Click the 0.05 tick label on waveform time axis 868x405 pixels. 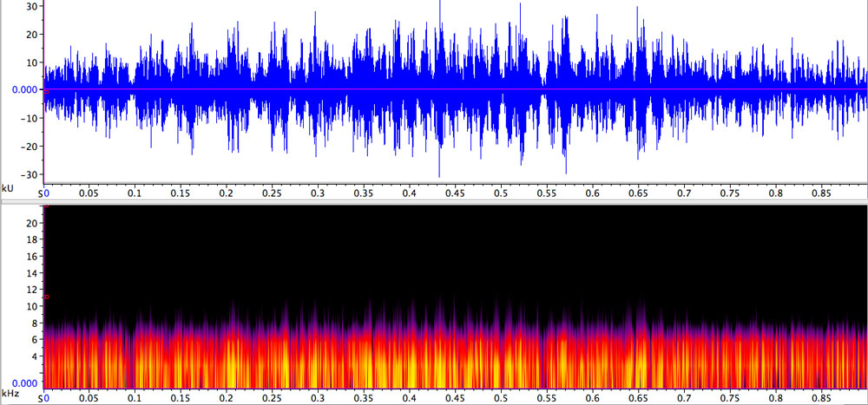pyautogui.click(x=89, y=193)
